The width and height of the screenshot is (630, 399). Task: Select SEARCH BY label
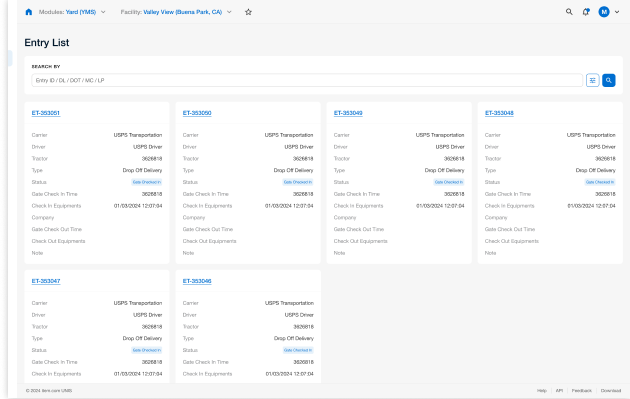46,67
